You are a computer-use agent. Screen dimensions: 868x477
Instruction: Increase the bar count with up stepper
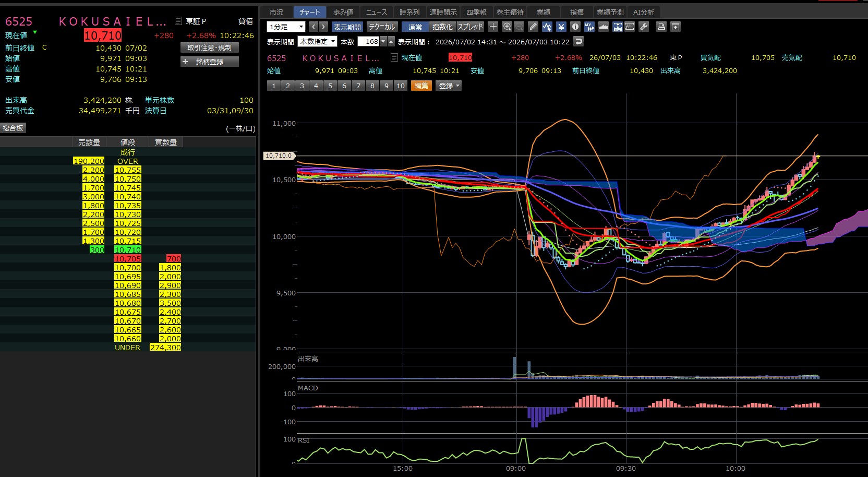pyautogui.click(x=391, y=41)
